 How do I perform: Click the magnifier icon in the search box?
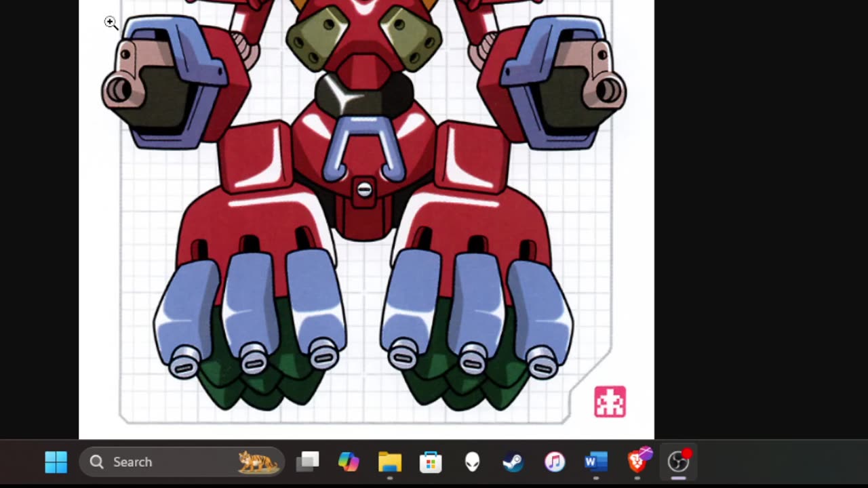click(97, 462)
